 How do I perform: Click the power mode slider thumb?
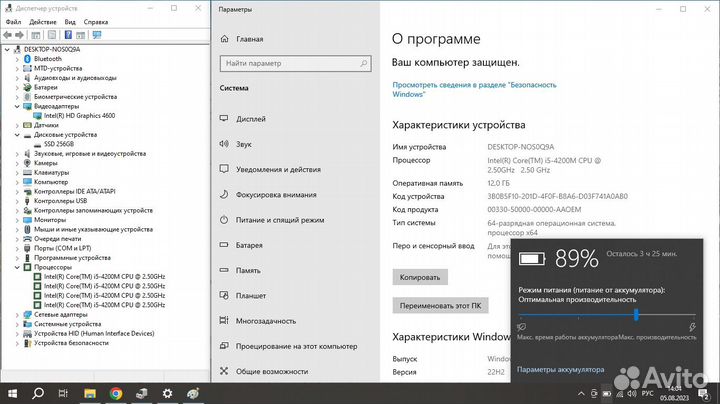636,314
